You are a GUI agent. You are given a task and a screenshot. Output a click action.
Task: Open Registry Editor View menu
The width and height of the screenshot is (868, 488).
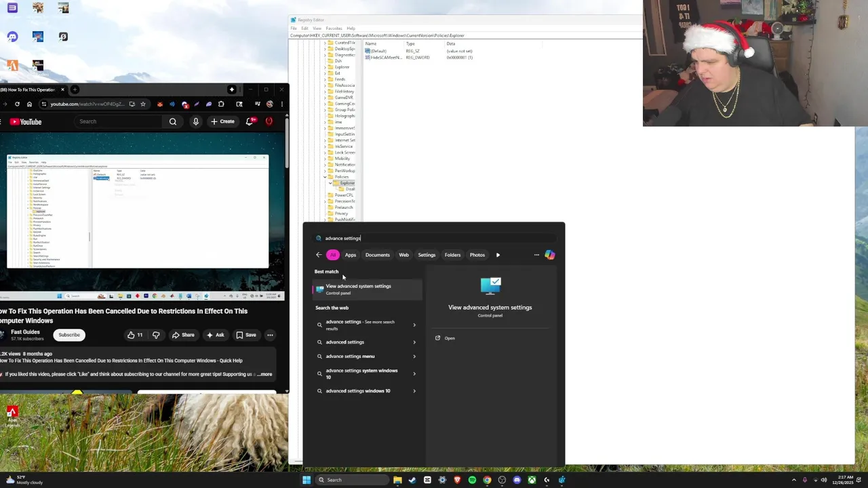point(317,28)
